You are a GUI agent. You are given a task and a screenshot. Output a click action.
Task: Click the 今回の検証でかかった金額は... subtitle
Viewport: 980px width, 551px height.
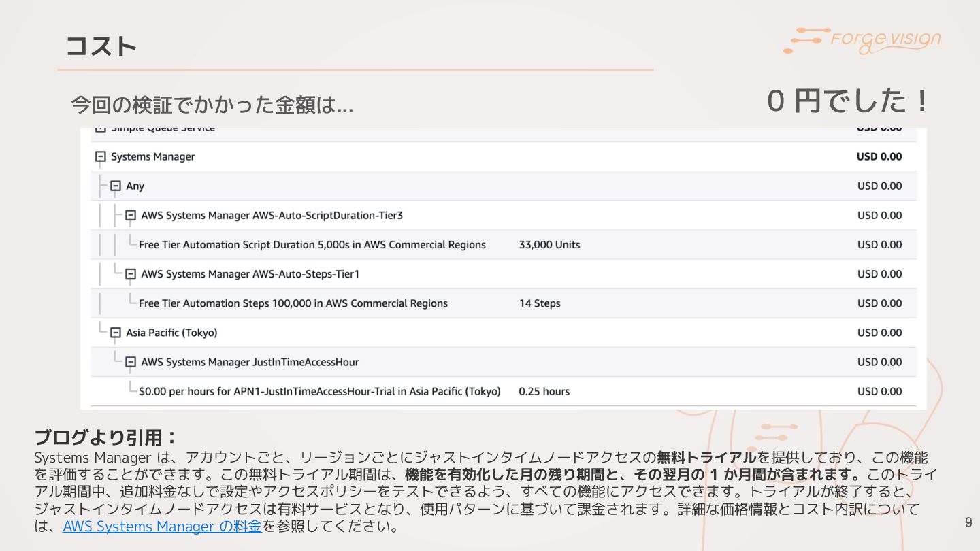[x=212, y=105]
